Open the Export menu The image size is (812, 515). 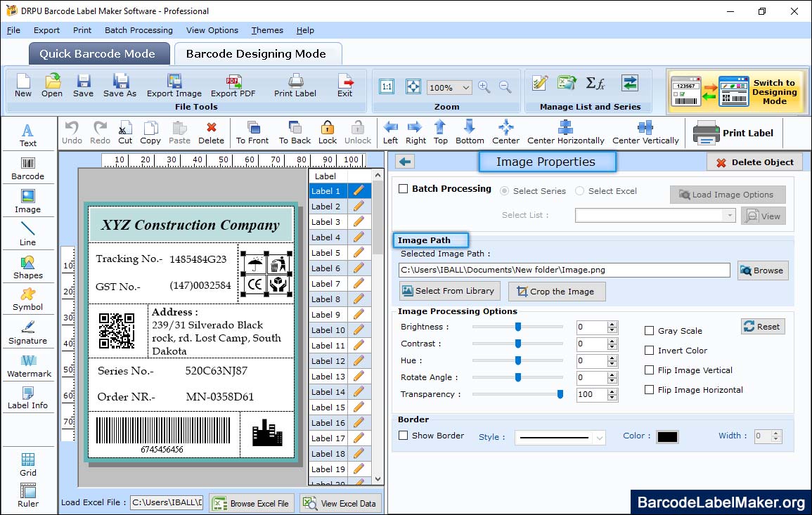(46, 30)
